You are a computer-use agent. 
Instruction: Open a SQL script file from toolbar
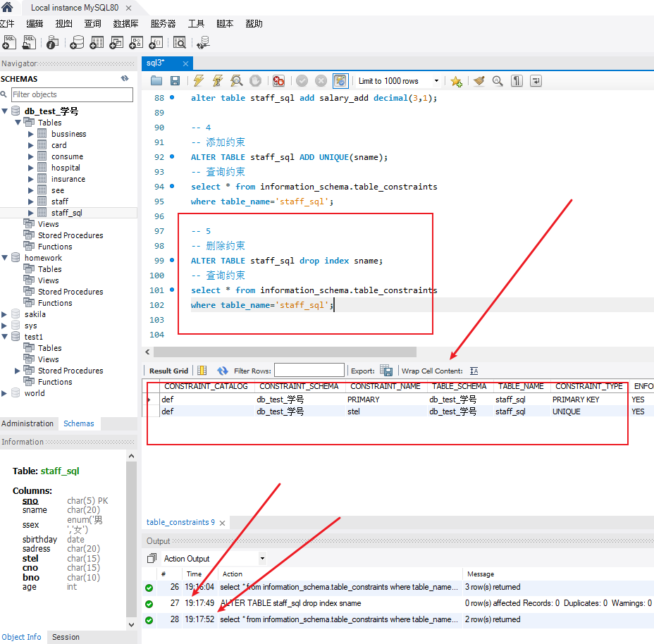pyautogui.click(x=157, y=80)
